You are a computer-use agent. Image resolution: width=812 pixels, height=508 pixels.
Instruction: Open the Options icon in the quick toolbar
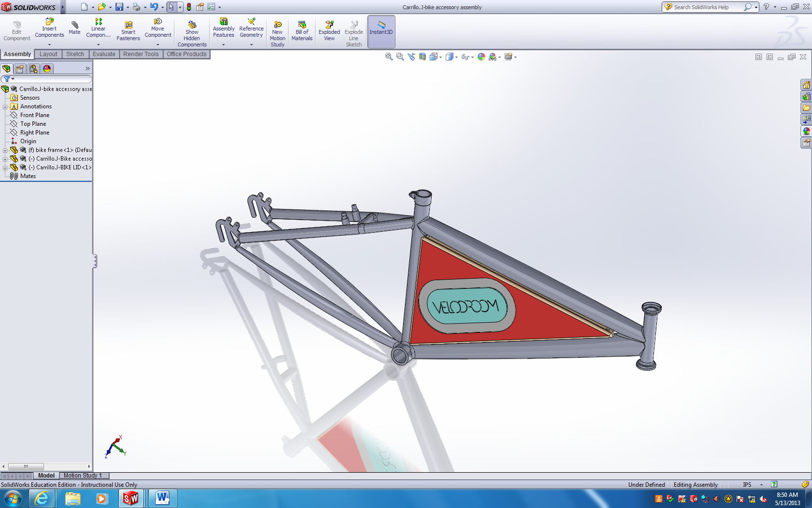211,7
